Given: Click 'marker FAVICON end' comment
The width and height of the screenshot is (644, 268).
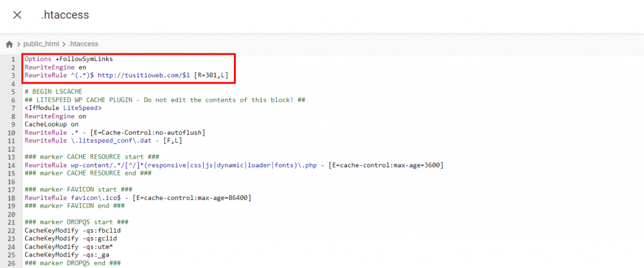Looking at the screenshot, I should (x=75, y=206).
